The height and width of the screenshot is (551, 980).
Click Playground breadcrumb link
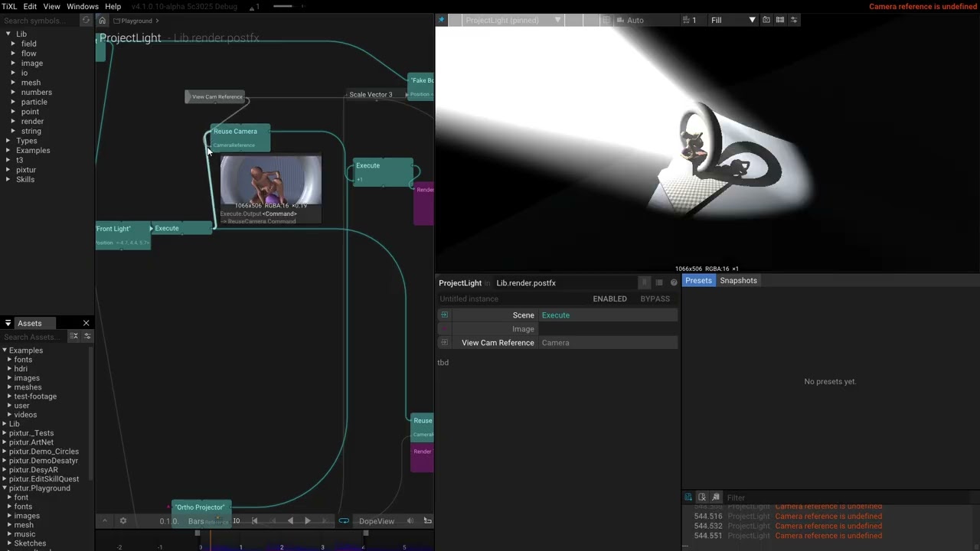[136, 21]
